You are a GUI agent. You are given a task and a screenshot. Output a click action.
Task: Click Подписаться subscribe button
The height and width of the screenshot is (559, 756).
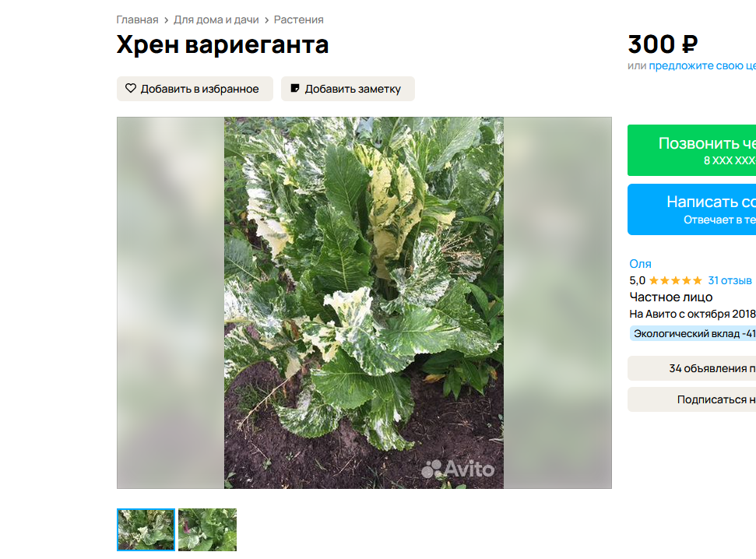tap(691, 399)
